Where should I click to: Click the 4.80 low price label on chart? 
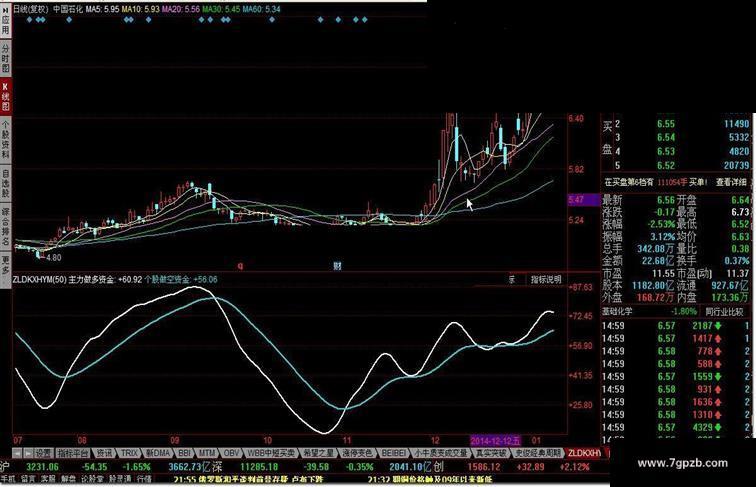pos(54,257)
